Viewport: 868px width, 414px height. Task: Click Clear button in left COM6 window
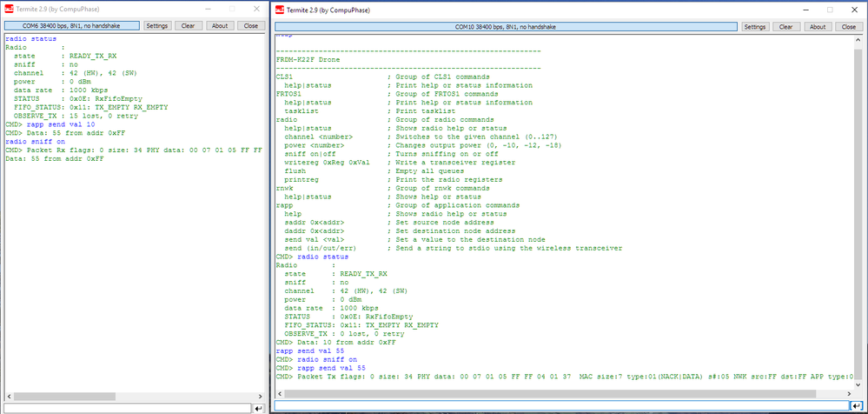pyautogui.click(x=189, y=25)
